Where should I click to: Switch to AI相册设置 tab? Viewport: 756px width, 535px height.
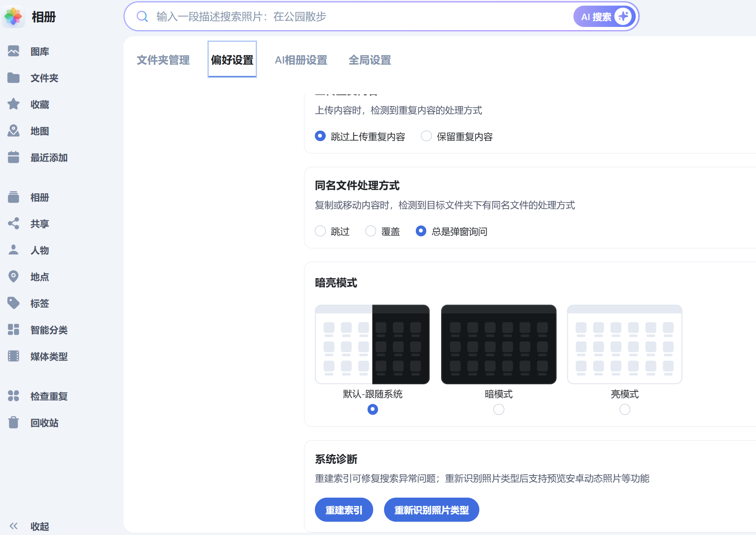click(301, 60)
